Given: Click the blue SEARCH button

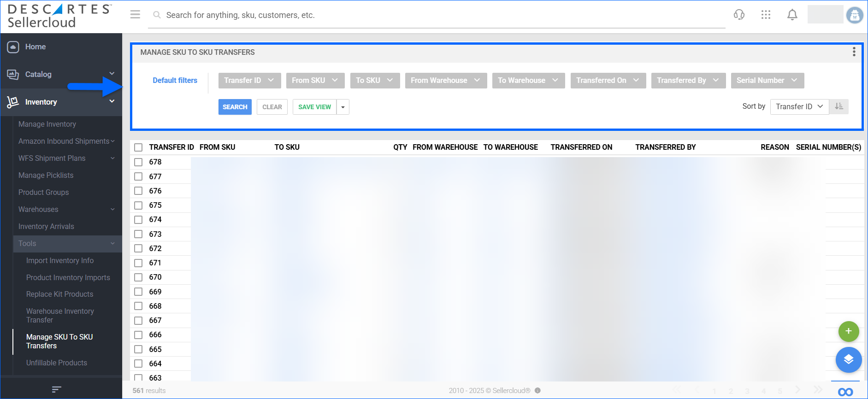Looking at the screenshot, I should 235,107.
